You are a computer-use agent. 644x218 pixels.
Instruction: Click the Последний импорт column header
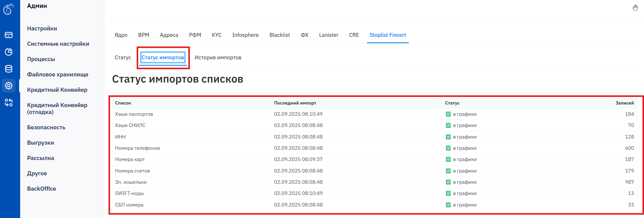coord(295,103)
